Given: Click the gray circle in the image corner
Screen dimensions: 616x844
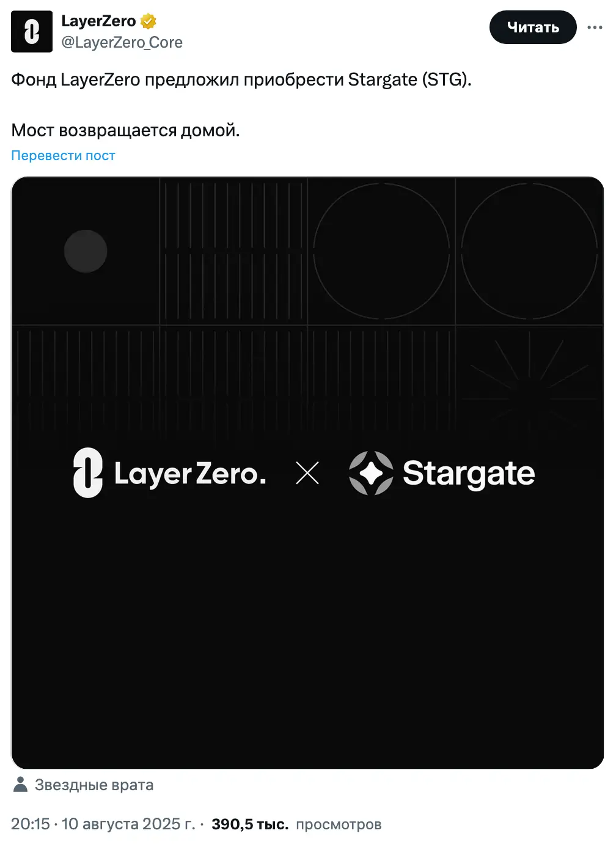Looking at the screenshot, I should click(86, 251).
